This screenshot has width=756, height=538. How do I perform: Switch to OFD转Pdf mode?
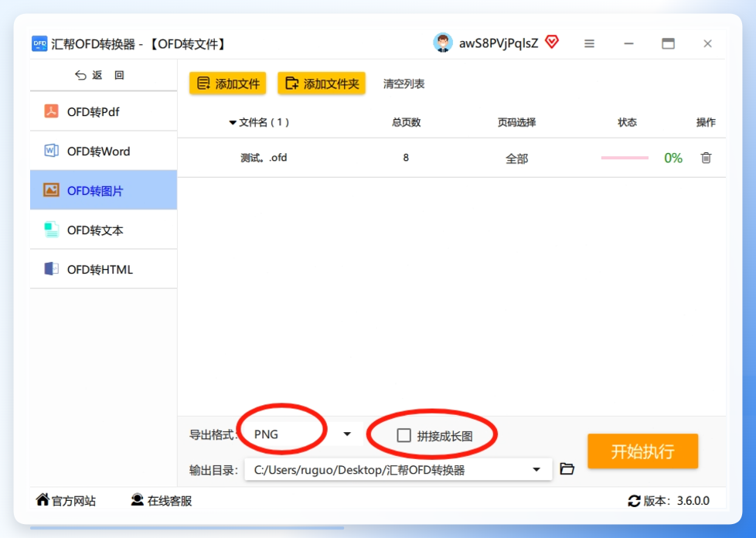(x=103, y=111)
